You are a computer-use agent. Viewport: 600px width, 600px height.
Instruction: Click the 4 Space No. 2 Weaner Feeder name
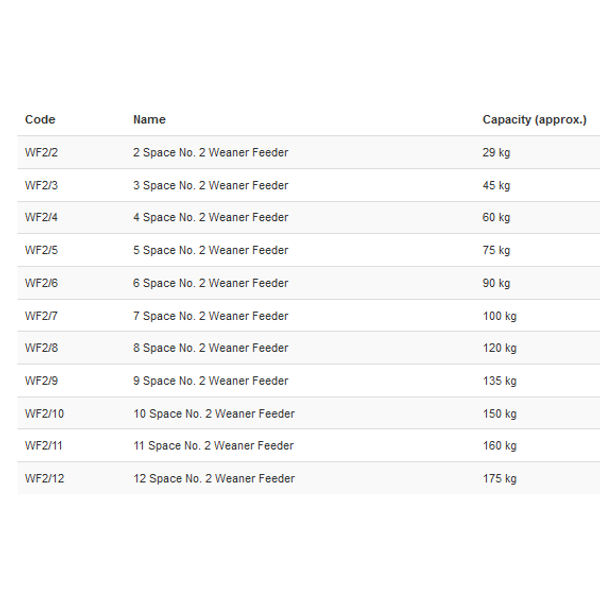click(210, 217)
